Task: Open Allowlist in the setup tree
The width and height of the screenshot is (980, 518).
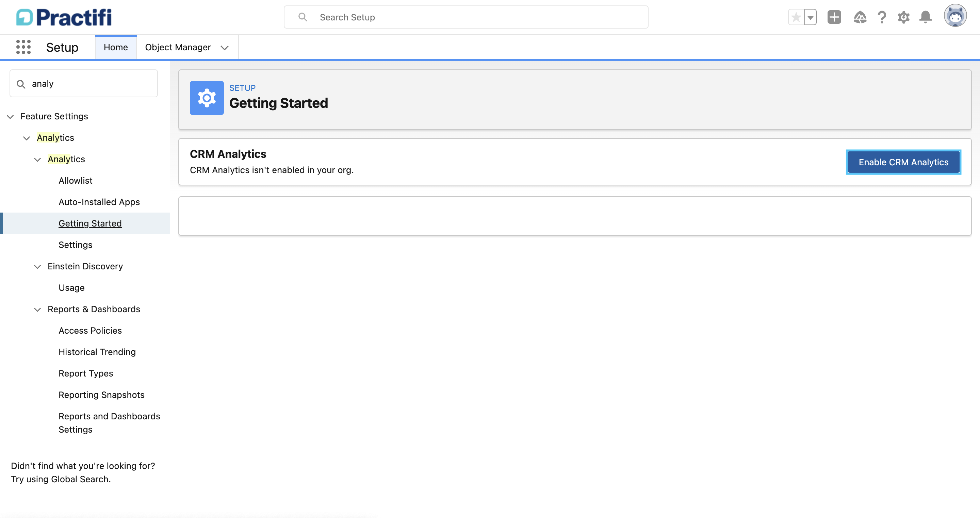Action: point(75,181)
